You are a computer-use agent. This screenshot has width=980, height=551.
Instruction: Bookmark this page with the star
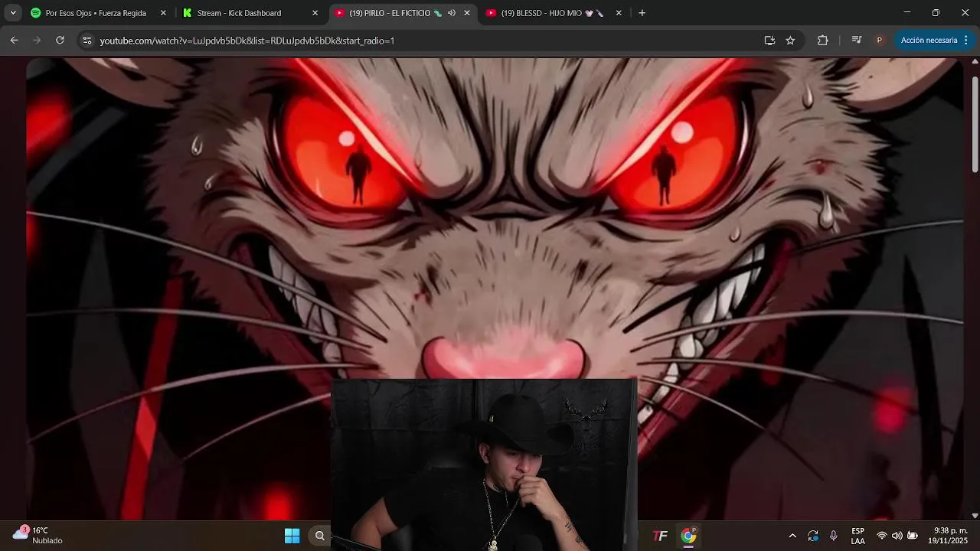click(790, 41)
